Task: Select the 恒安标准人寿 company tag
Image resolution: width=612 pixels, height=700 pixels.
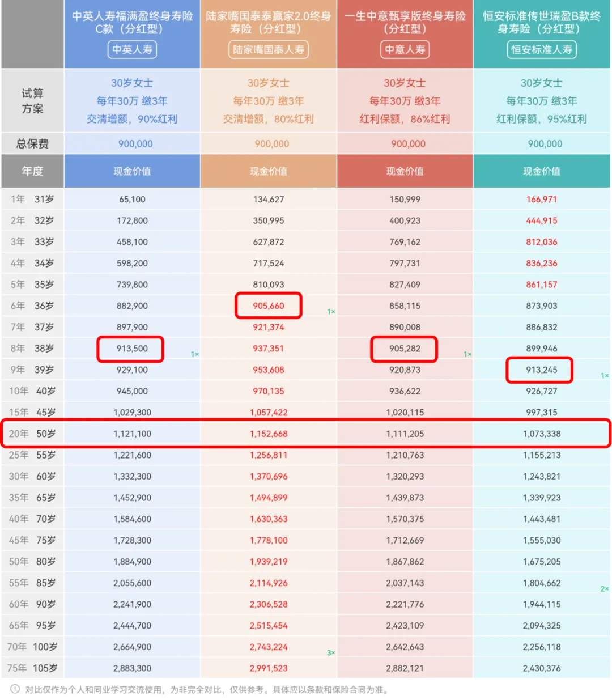Action: coord(541,50)
